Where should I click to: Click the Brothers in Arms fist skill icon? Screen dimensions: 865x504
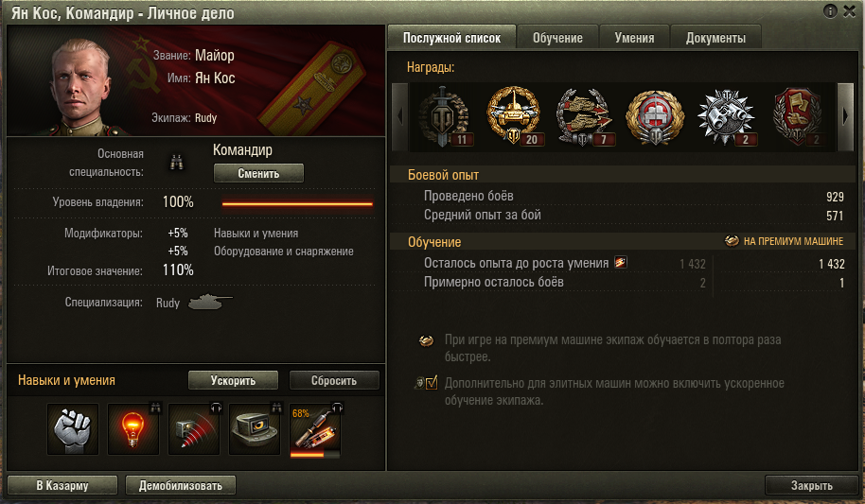coord(73,429)
